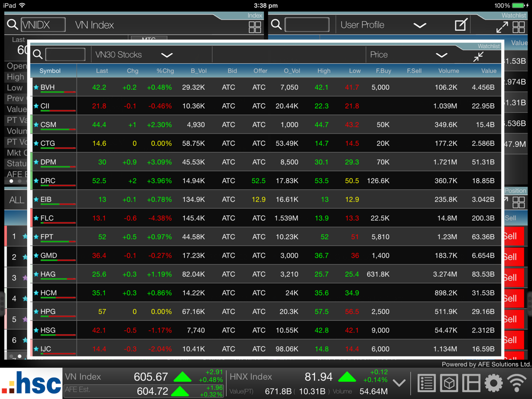Toggle the favorite star for FPT
The height and width of the screenshot is (399, 532).
(36, 237)
